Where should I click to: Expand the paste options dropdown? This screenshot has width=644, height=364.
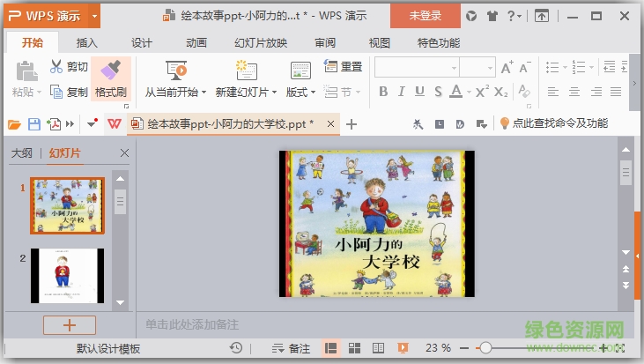point(40,92)
